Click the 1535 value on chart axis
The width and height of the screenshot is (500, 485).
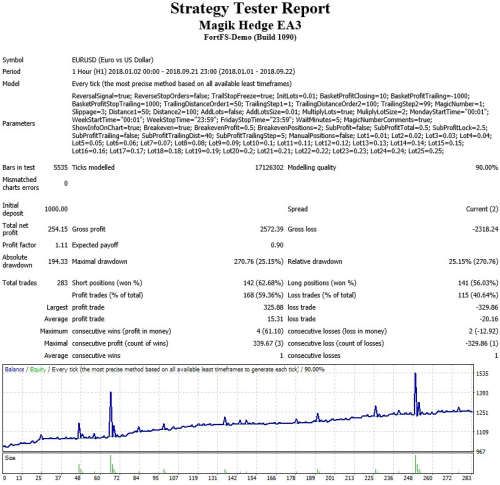[482, 374]
